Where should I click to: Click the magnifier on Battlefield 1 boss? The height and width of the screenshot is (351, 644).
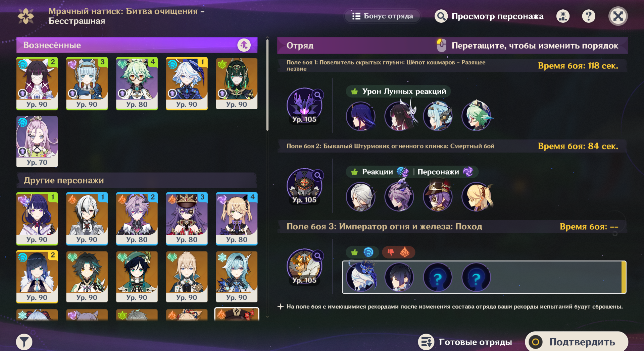(317, 95)
